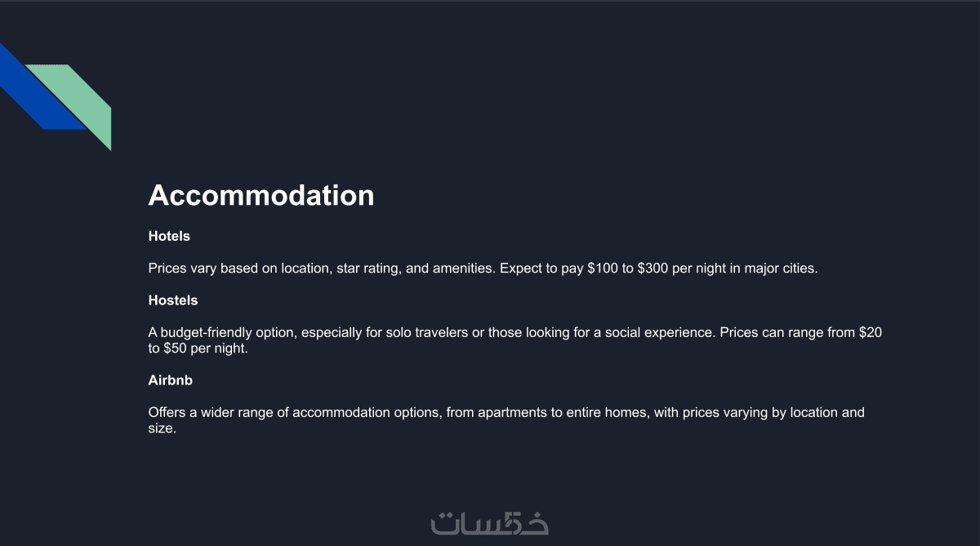Click the word "amenities"

coord(461,269)
